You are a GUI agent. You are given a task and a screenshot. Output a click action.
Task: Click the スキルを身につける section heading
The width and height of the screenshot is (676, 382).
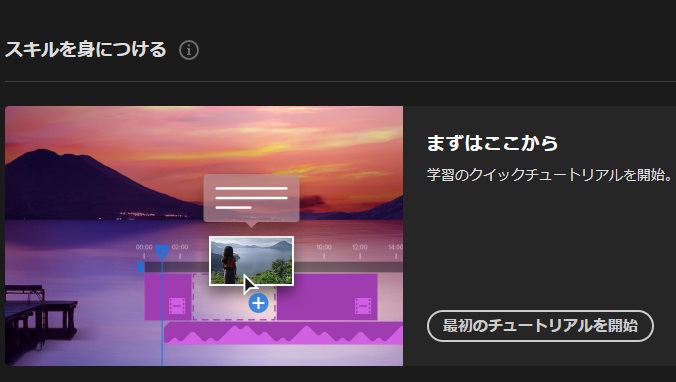coord(85,50)
